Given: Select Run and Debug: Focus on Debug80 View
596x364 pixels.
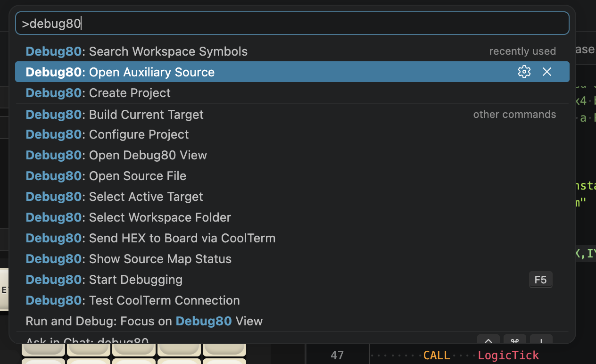Looking at the screenshot, I should [x=292, y=321].
